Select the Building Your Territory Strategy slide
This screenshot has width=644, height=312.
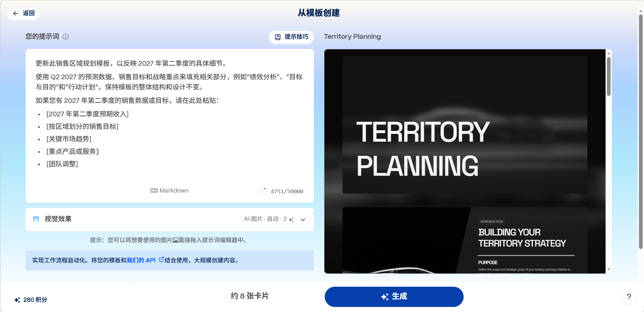(x=465, y=240)
